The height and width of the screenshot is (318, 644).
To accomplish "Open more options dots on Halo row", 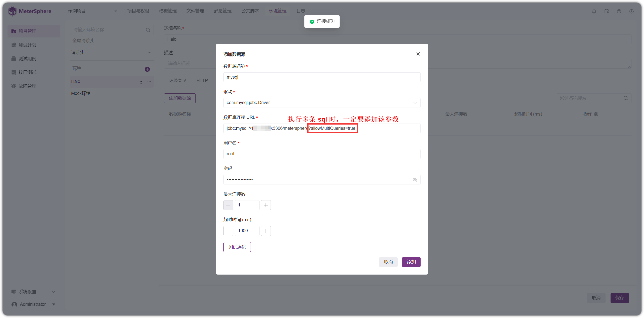I will pyautogui.click(x=149, y=82).
